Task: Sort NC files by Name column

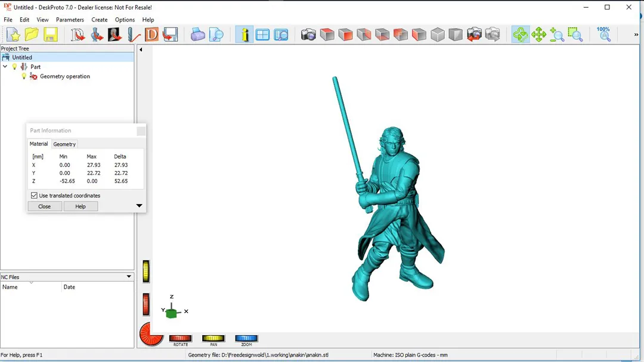Action: [31, 287]
